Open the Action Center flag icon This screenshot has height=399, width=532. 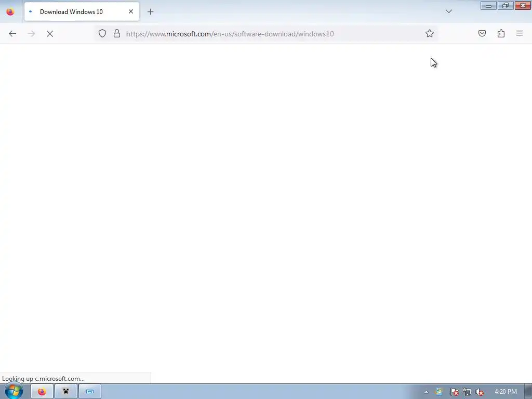454,392
